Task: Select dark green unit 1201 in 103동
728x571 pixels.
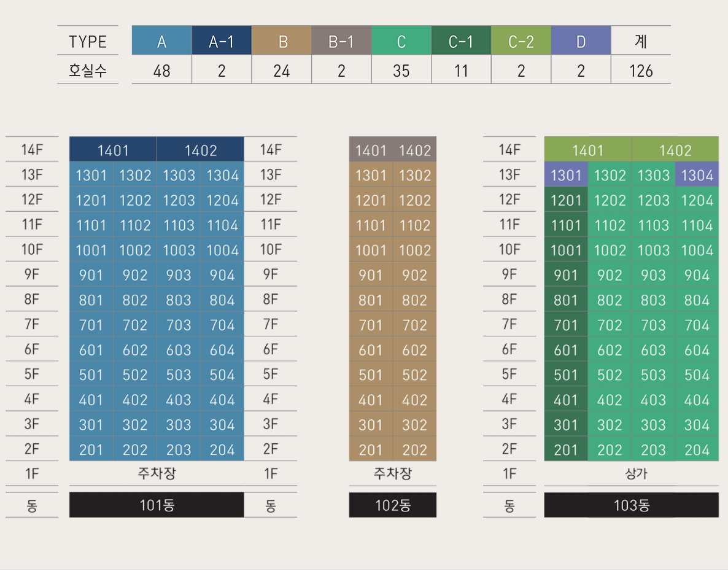Action: [x=565, y=201]
